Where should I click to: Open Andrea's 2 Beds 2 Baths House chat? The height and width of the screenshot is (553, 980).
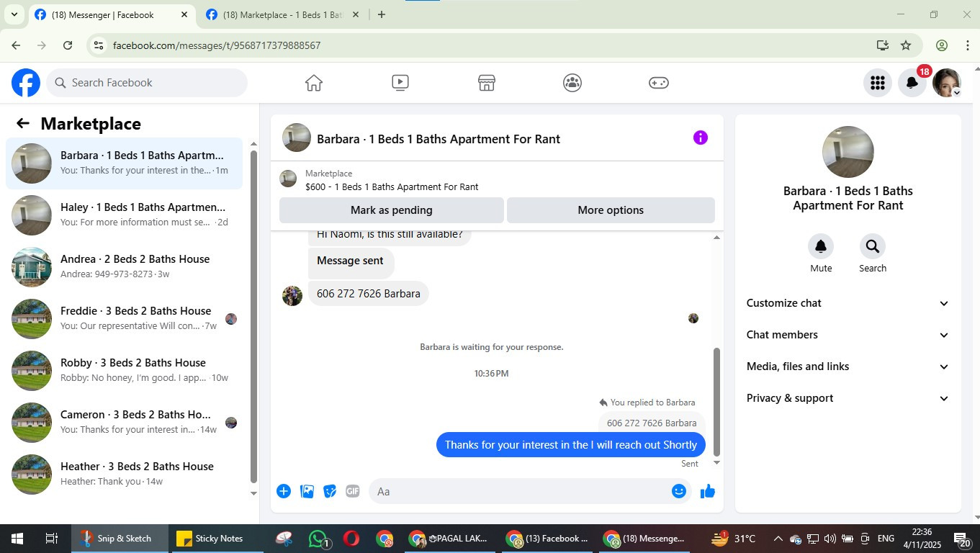[125, 267]
